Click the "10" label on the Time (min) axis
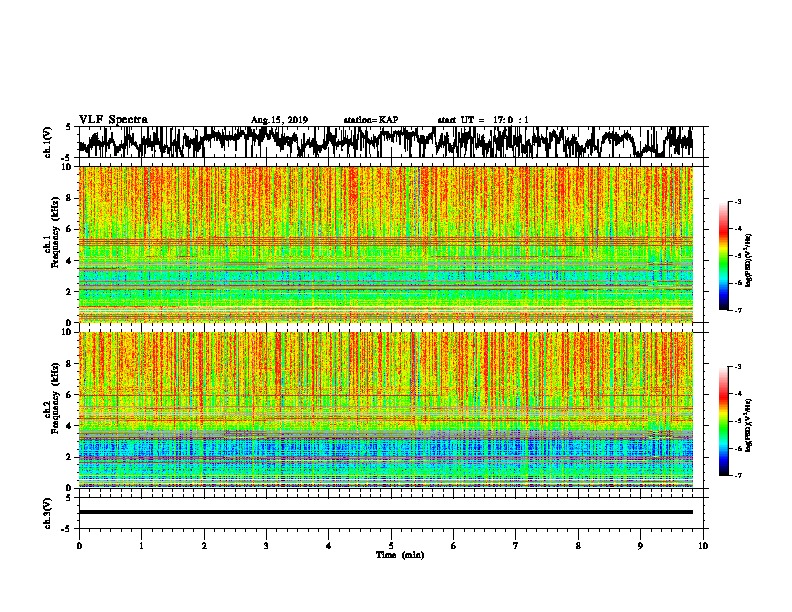Image resolution: width=792 pixels, height=612 pixels. pos(703,546)
